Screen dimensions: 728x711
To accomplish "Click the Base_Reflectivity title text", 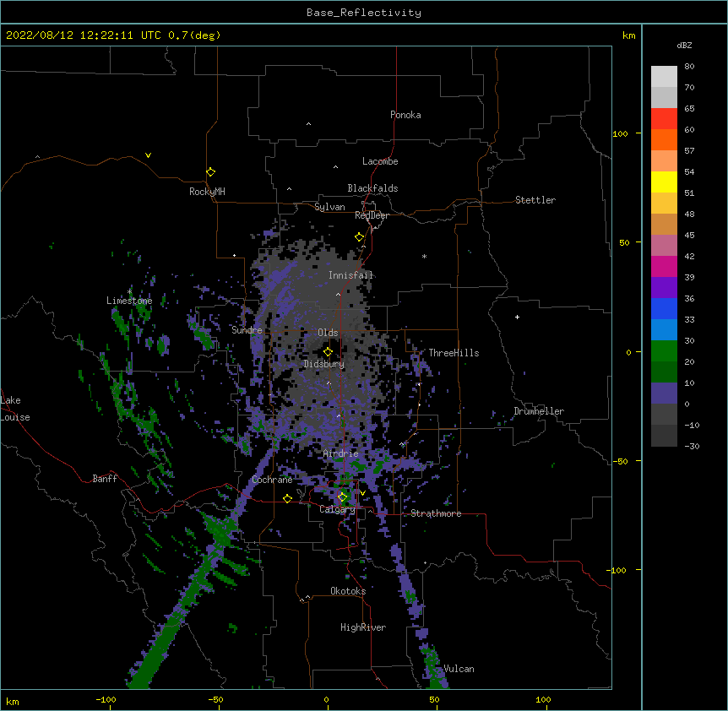I will (x=364, y=13).
